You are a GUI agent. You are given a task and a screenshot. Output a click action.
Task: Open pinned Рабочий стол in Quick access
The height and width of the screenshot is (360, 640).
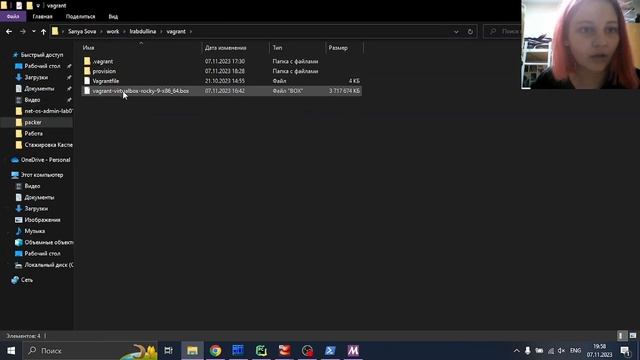(x=42, y=66)
